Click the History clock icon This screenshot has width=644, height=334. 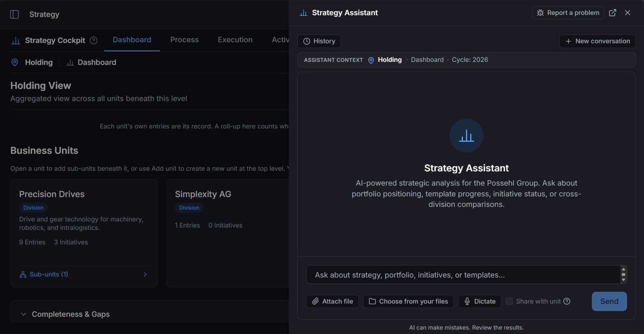click(307, 41)
